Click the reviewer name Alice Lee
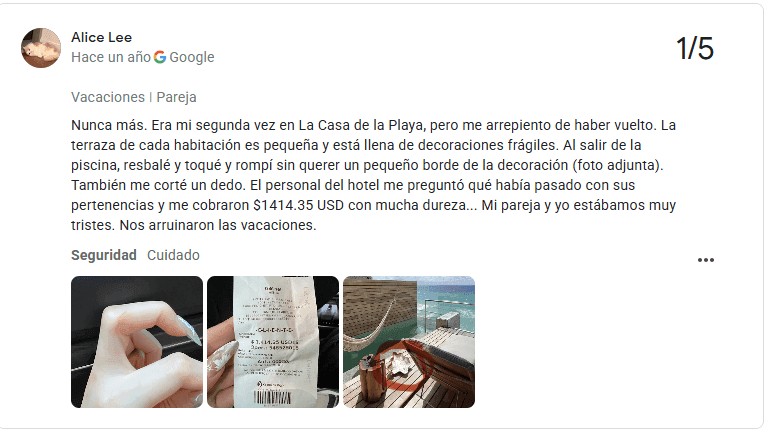 click(x=101, y=37)
